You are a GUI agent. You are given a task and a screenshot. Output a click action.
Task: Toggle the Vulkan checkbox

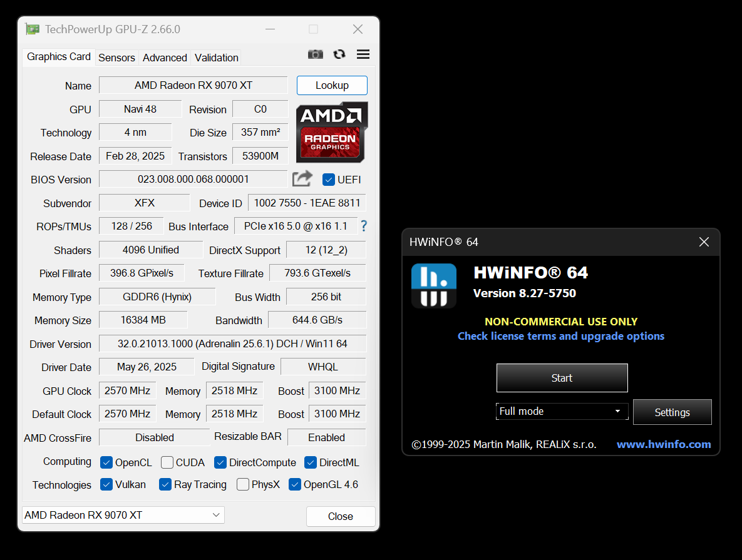[106, 484]
